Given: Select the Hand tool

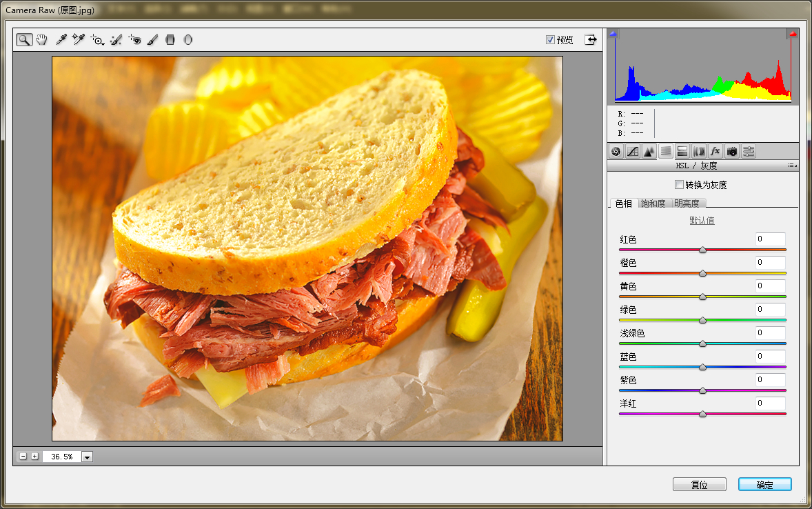Looking at the screenshot, I should pos(41,39).
